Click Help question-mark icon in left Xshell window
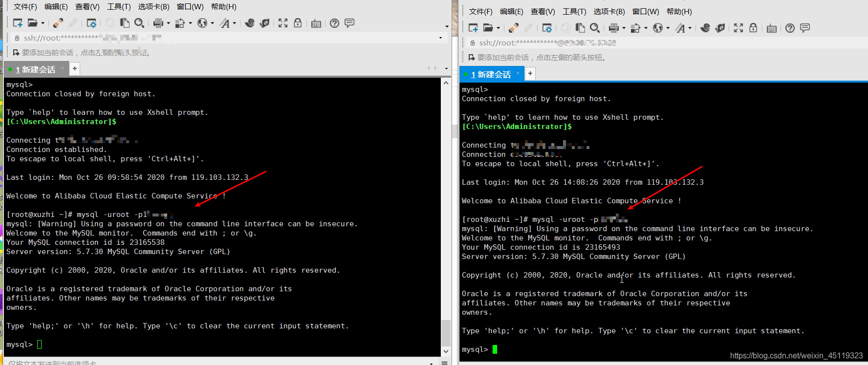The image size is (868, 365). (x=334, y=23)
